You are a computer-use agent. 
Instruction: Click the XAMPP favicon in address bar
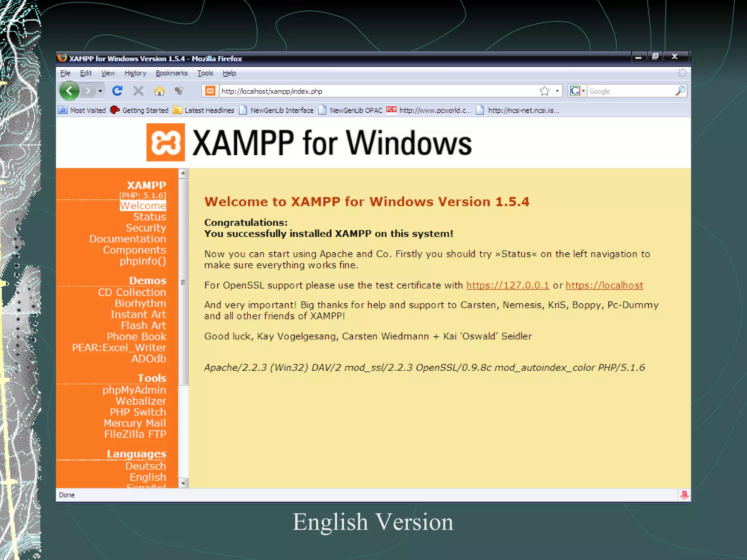(x=210, y=91)
